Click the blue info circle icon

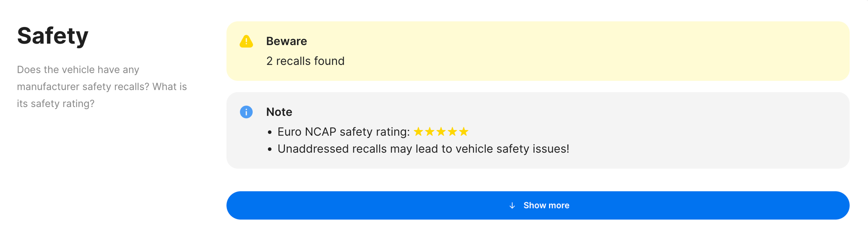pyautogui.click(x=246, y=112)
